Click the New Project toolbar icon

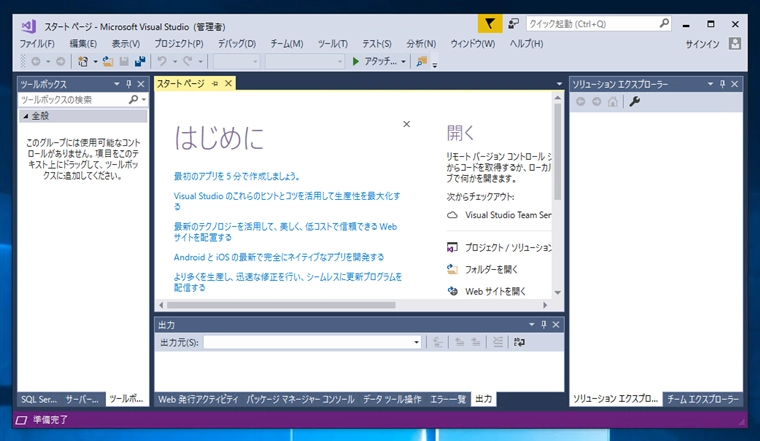tap(83, 62)
